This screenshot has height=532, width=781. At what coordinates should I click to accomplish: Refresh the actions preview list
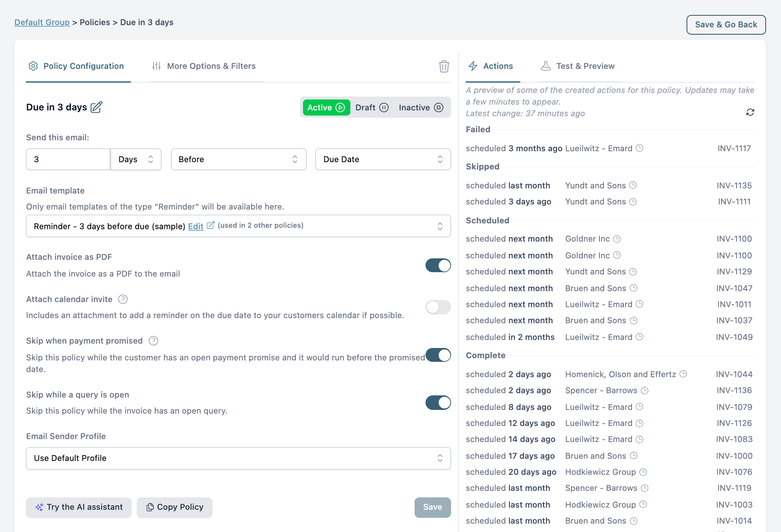[x=750, y=112]
